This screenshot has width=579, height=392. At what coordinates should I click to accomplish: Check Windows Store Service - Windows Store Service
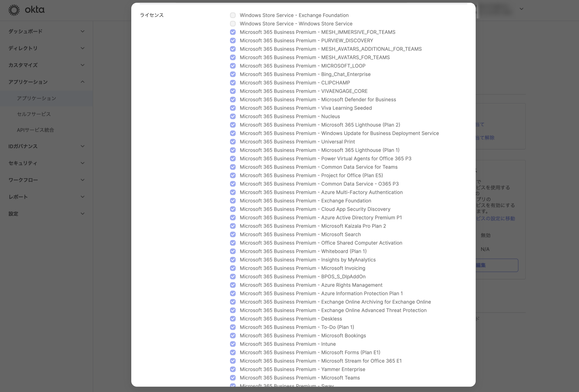click(233, 24)
